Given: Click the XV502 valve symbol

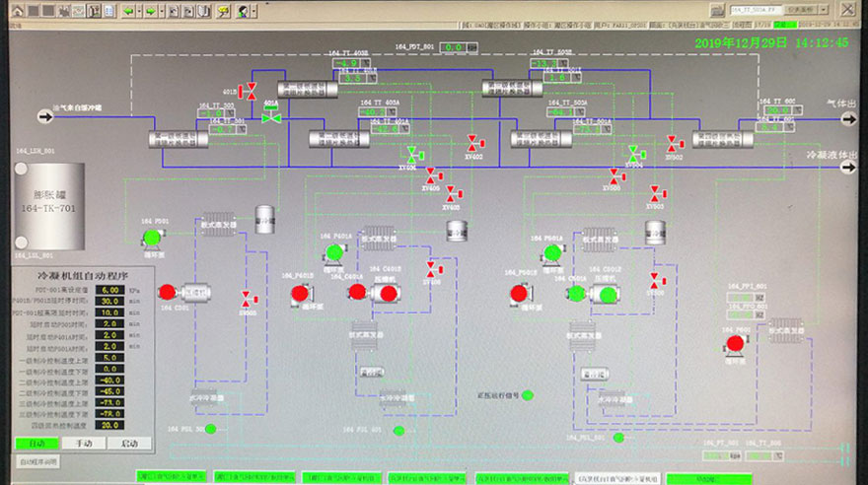Looking at the screenshot, I should [674, 143].
